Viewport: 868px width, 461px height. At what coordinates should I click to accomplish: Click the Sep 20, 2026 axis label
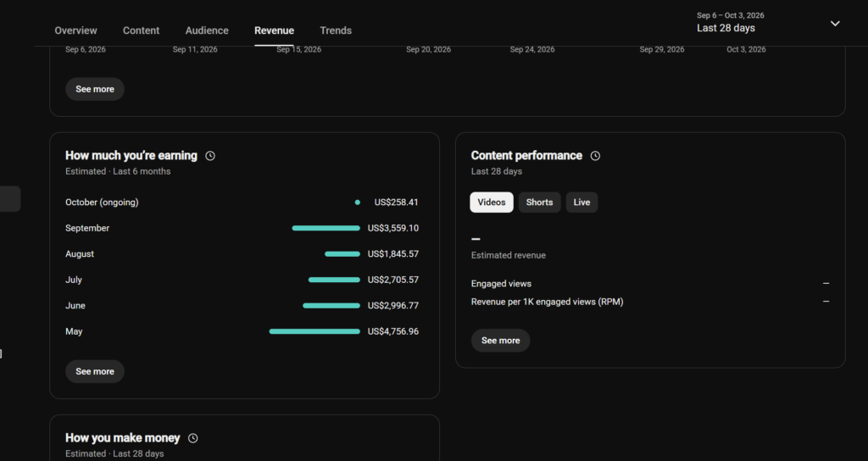pyautogui.click(x=428, y=50)
